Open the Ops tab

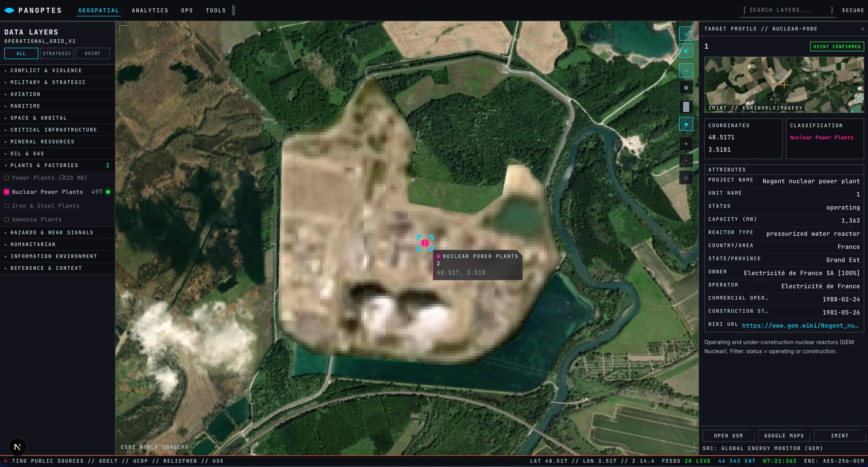pos(187,10)
